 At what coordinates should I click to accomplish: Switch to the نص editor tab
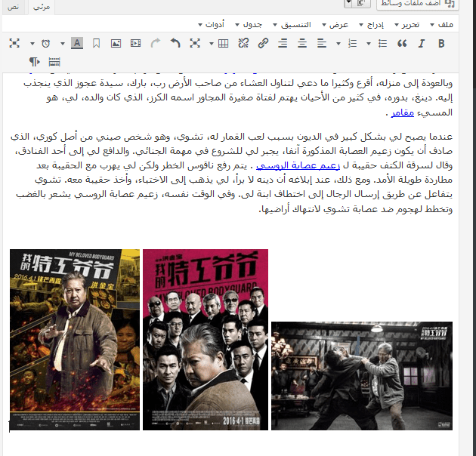point(14,7)
